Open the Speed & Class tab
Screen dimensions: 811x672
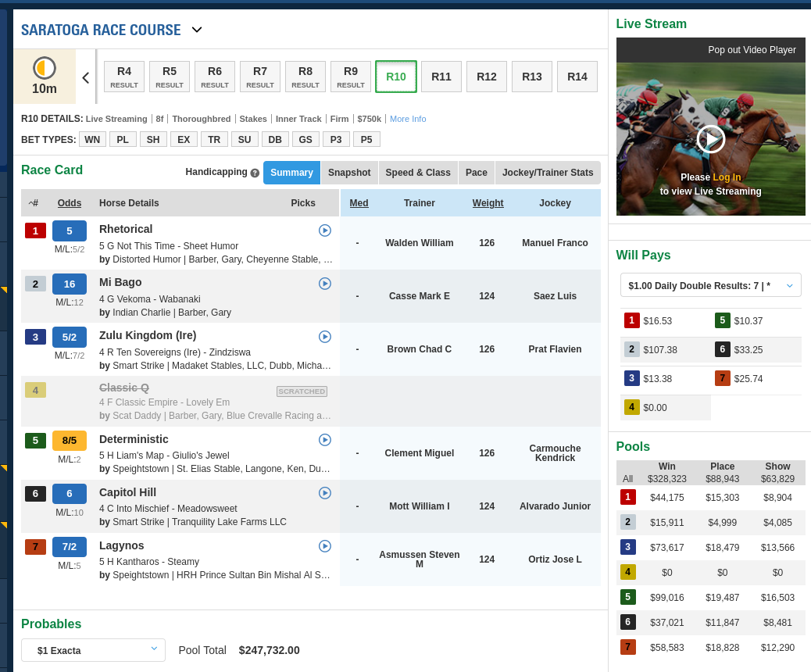pos(418,173)
